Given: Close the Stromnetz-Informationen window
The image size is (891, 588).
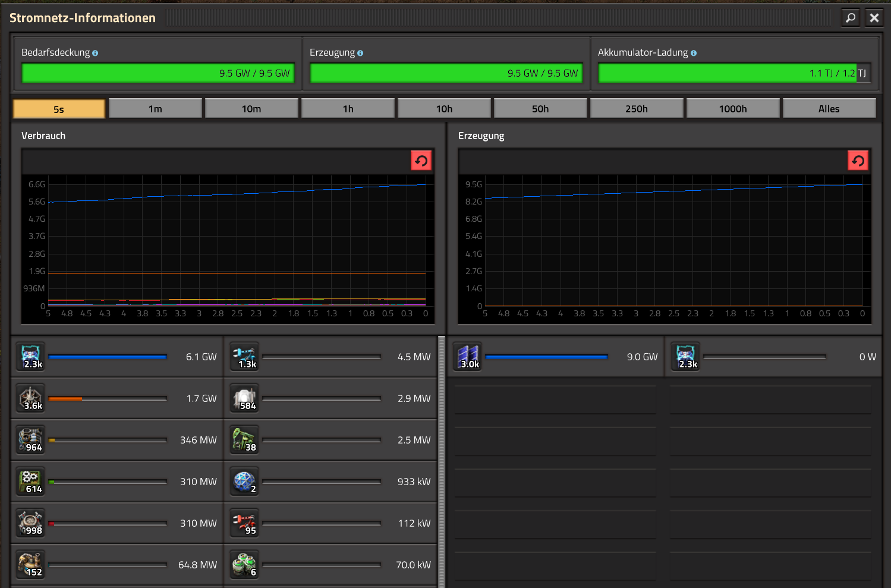Looking at the screenshot, I should click(874, 18).
